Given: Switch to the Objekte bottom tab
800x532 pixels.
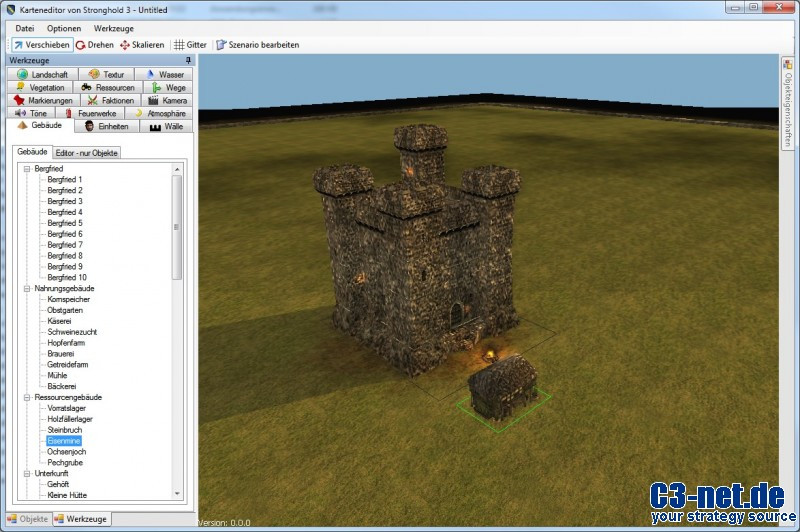Looking at the screenshot, I should click(x=29, y=519).
